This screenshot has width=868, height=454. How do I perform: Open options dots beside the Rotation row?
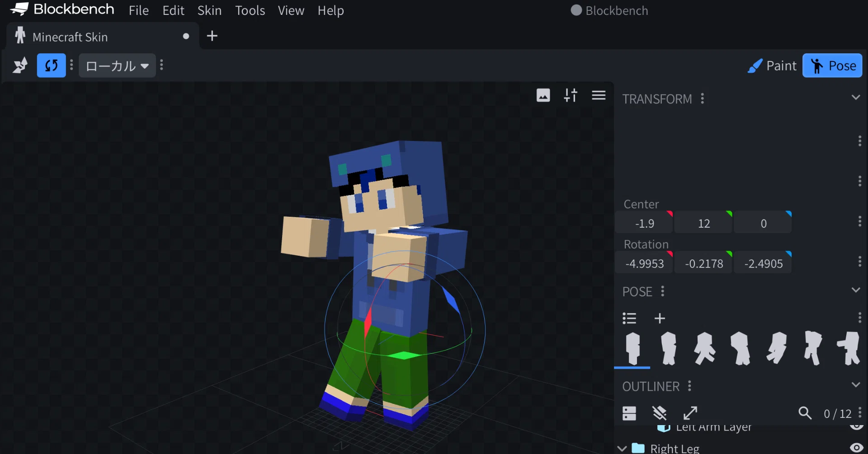(x=859, y=262)
